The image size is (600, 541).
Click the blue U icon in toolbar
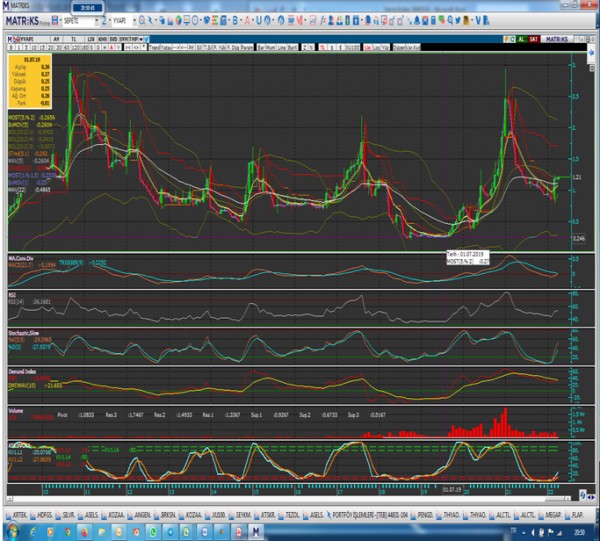coord(259,20)
